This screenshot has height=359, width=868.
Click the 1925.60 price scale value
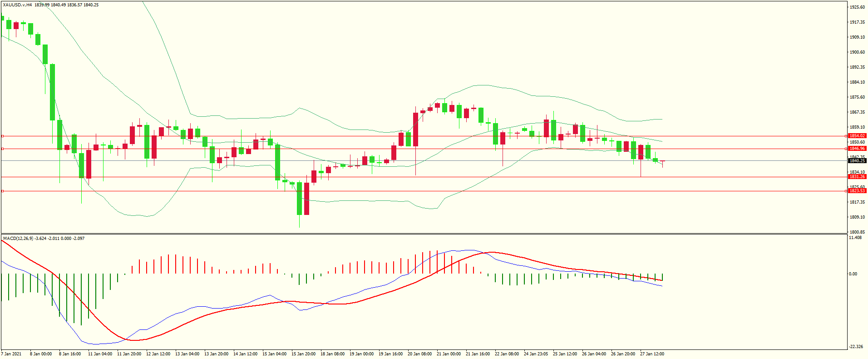click(x=857, y=7)
